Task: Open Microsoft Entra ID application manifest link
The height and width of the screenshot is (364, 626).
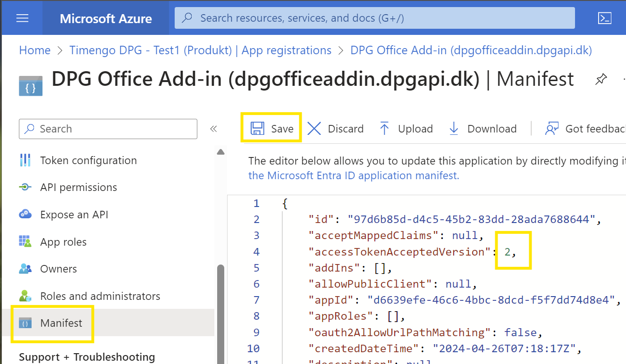Action: tap(353, 176)
